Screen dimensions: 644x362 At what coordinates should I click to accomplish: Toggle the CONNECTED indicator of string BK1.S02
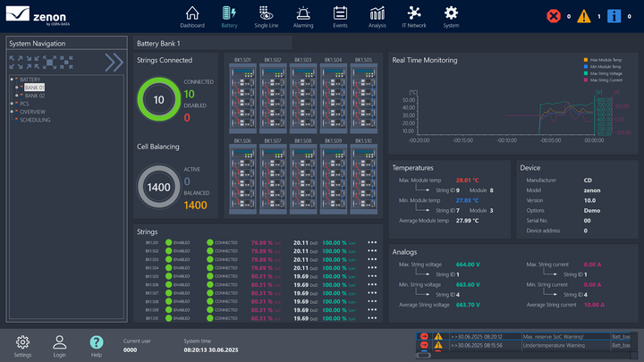pos(210,251)
